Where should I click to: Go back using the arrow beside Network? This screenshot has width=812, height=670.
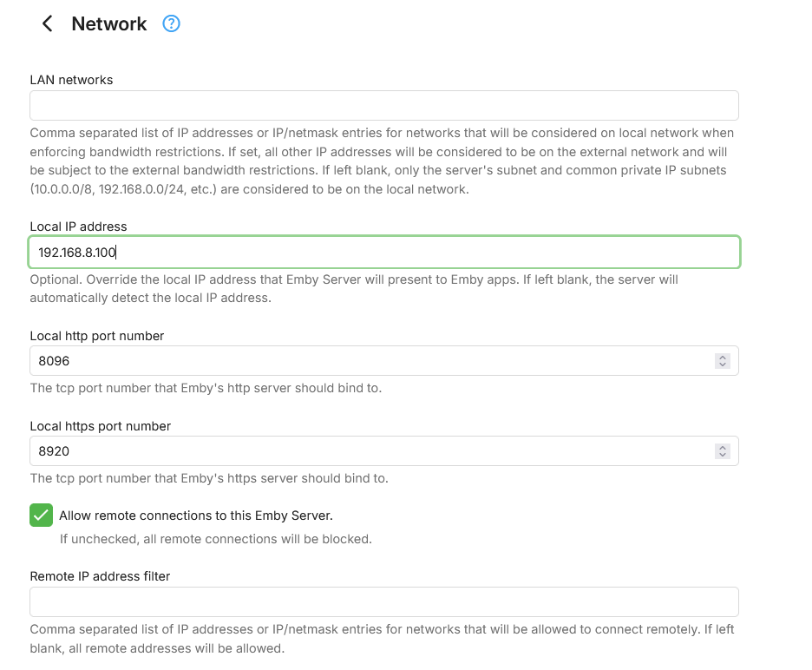pos(48,24)
